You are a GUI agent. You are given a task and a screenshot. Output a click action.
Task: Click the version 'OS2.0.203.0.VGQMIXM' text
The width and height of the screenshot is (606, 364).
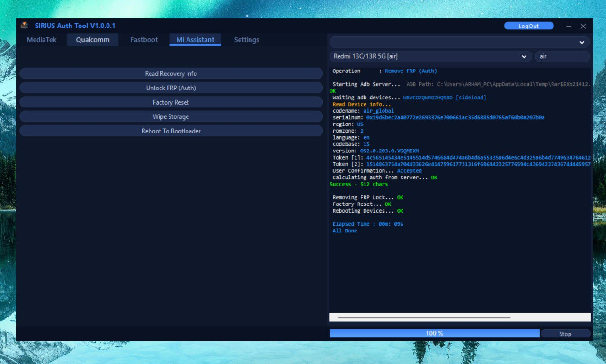coord(389,151)
